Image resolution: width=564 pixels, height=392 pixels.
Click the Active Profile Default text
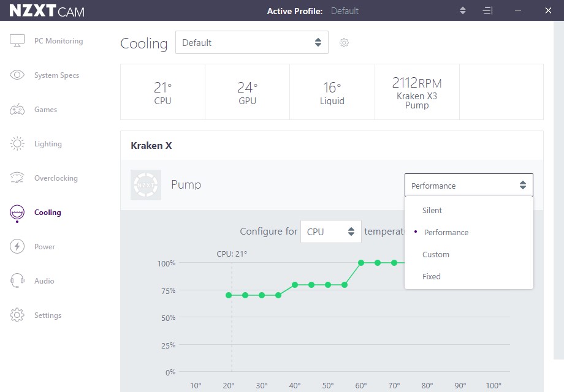pyautogui.click(x=345, y=11)
